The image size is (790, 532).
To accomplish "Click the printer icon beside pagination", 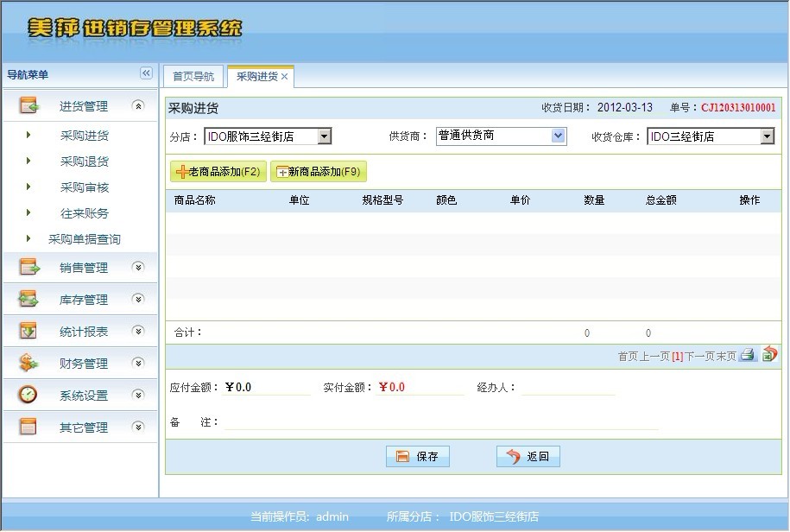I will (748, 354).
